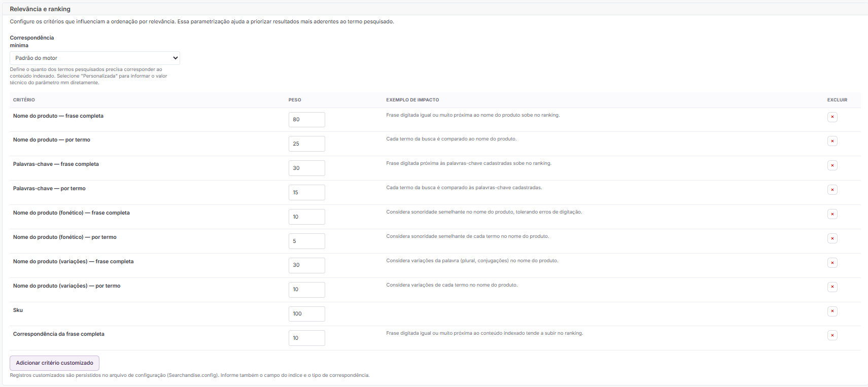Click the 'Relevância e ranking' section title
Viewport: 868px width, 387px height.
[x=40, y=9]
